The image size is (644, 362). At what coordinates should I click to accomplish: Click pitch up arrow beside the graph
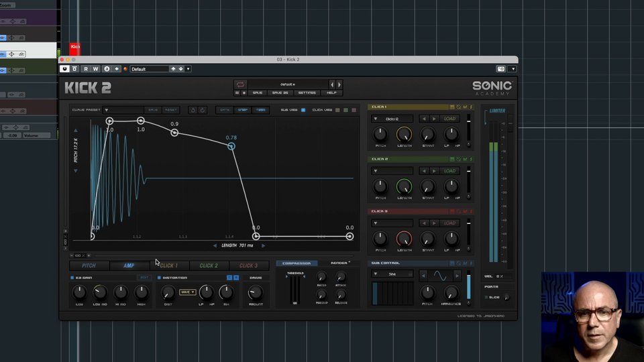pyautogui.click(x=76, y=131)
